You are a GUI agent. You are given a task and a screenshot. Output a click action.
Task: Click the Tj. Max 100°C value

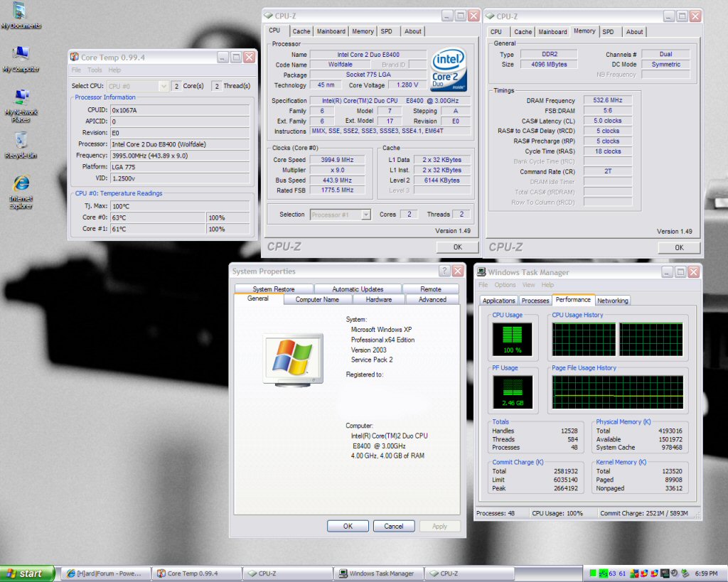point(180,206)
